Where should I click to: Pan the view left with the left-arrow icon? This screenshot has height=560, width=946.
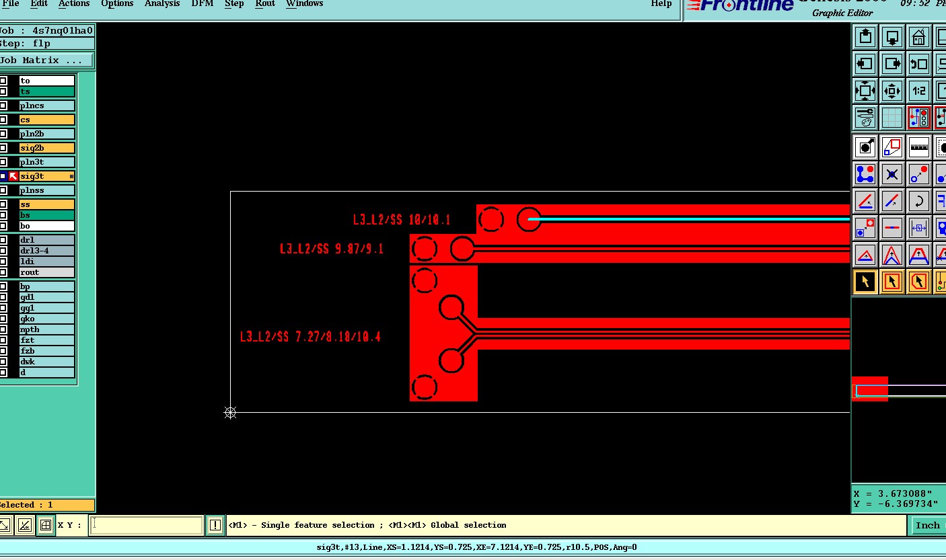[865, 64]
